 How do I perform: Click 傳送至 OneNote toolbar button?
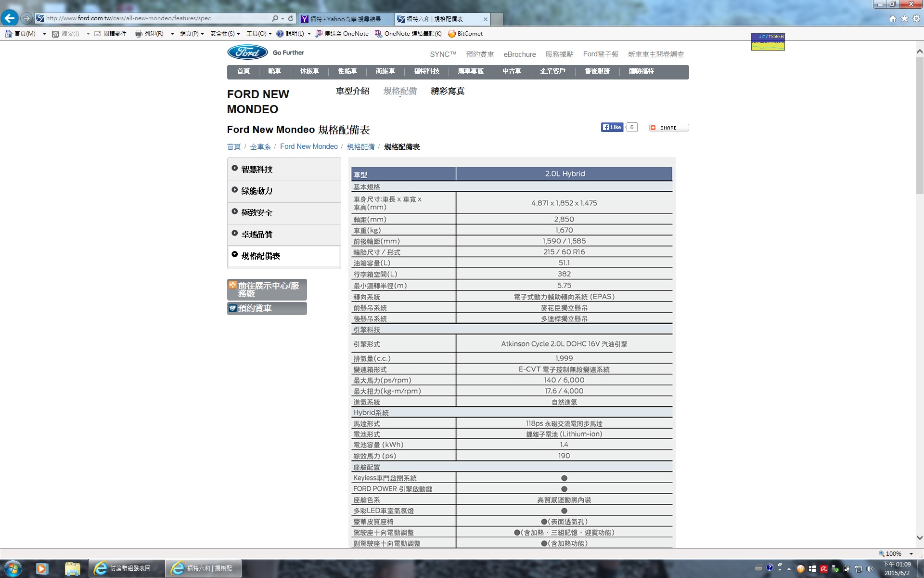(x=342, y=34)
